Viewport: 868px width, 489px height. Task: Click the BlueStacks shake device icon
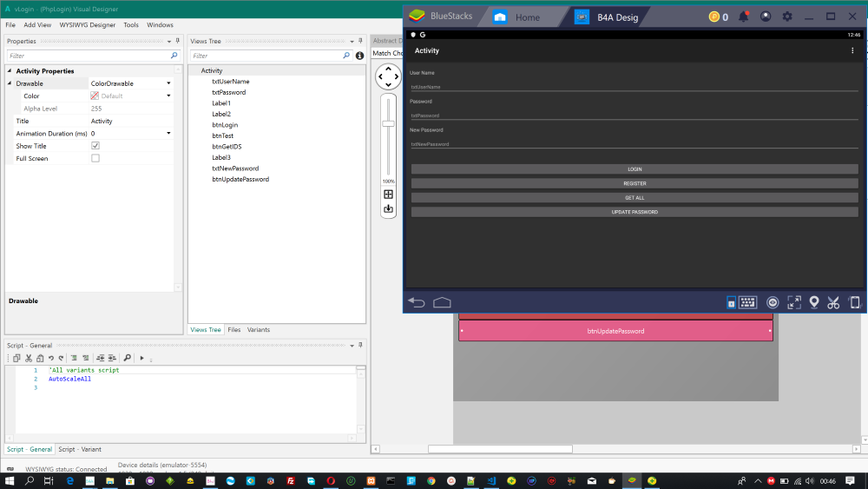pos(855,302)
